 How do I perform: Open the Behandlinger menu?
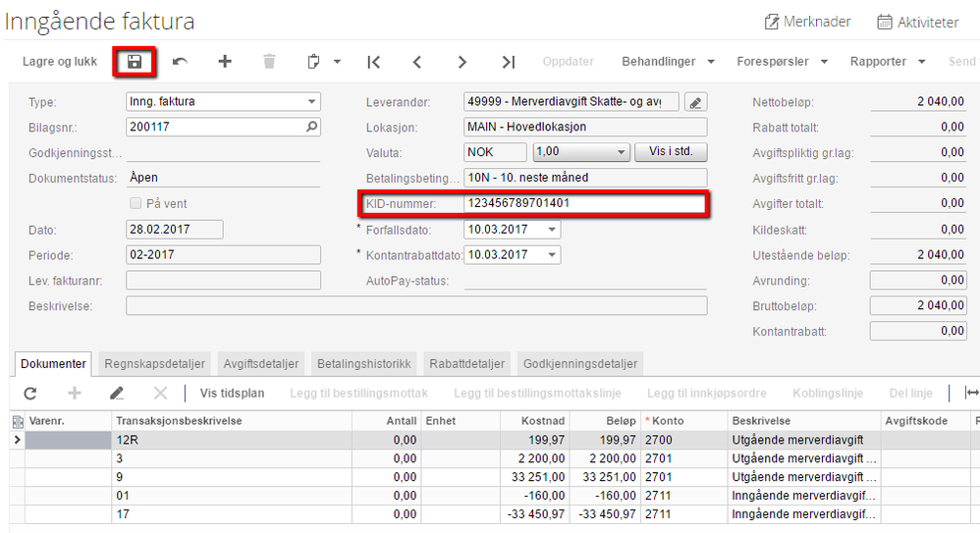pos(668,61)
